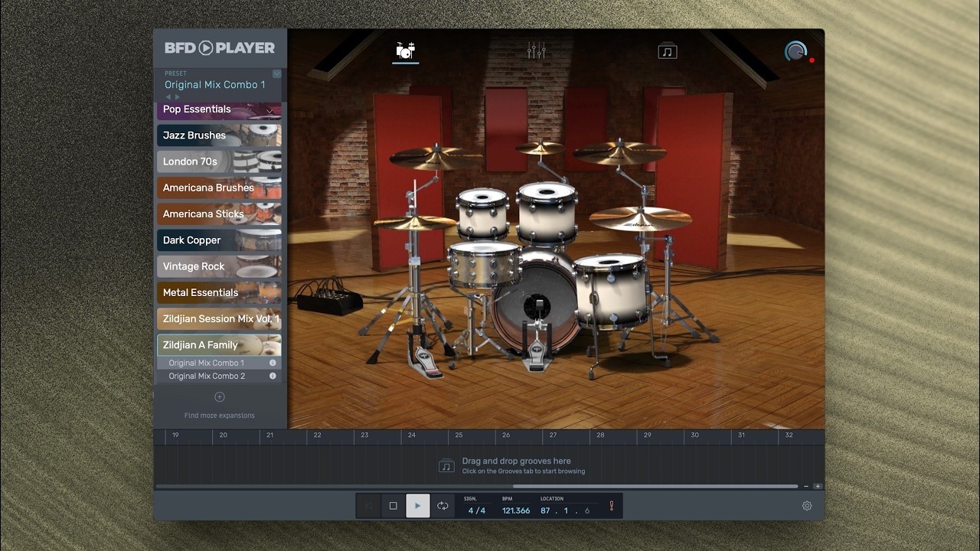The width and height of the screenshot is (980, 551).
Task: Load the Original Mix Combo 2 preset row
Action: click(x=219, y=376)
